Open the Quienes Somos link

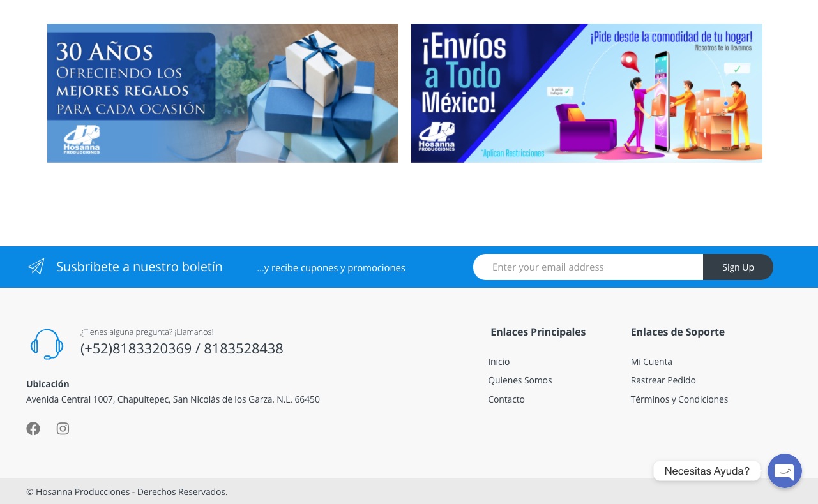520,380
